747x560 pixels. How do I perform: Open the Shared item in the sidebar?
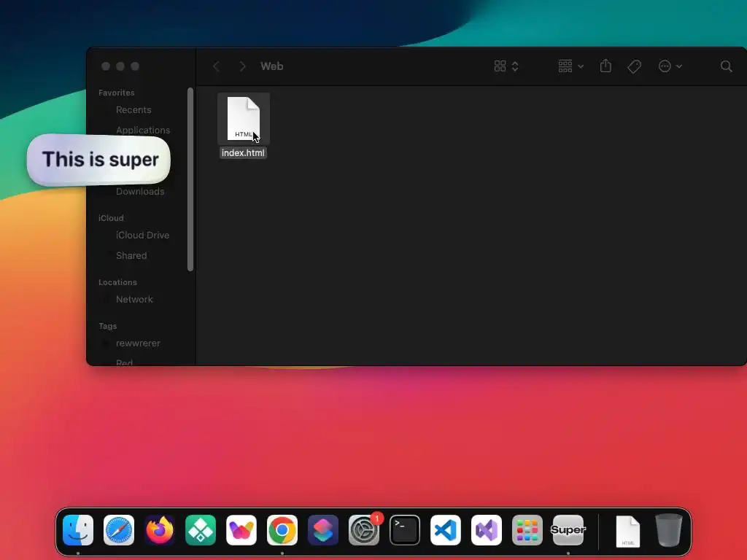coord(131,256)
